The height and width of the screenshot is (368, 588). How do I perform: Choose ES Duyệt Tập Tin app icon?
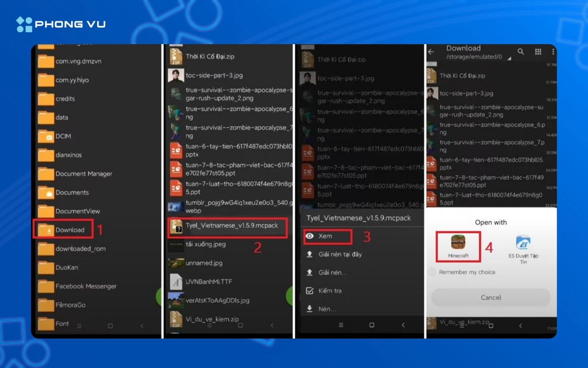click(523, 243)
